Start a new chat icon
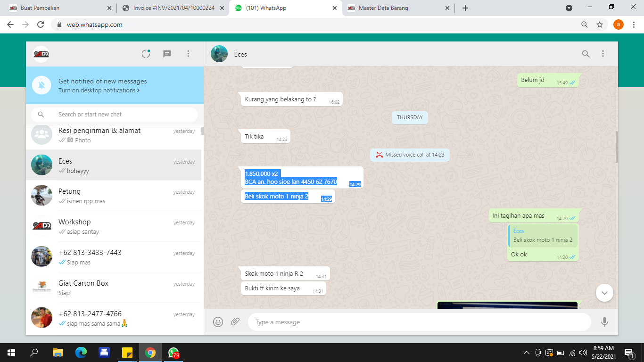The width and height of the screenshot is (644, 362). [x=167, y=54]
